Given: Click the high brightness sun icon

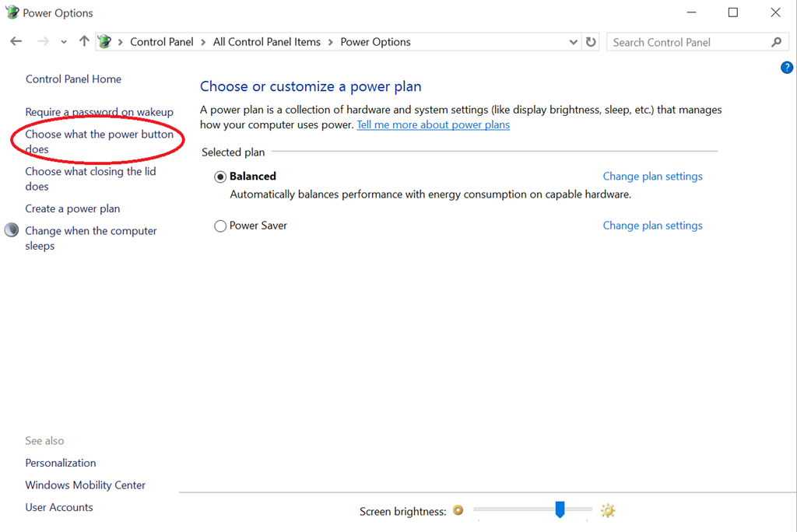Looking at the screenshot, I should tap(608, 510).
